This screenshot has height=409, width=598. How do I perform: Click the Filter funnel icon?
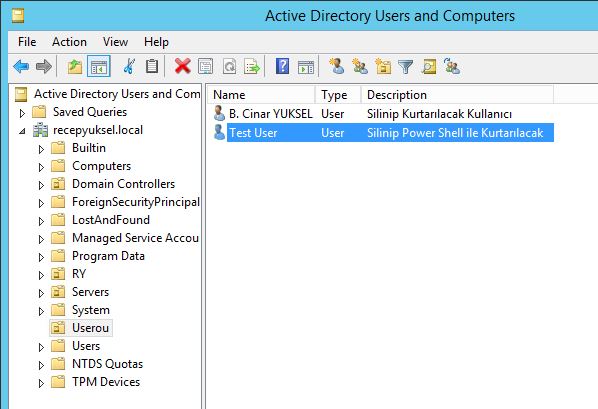coord(405,67)
